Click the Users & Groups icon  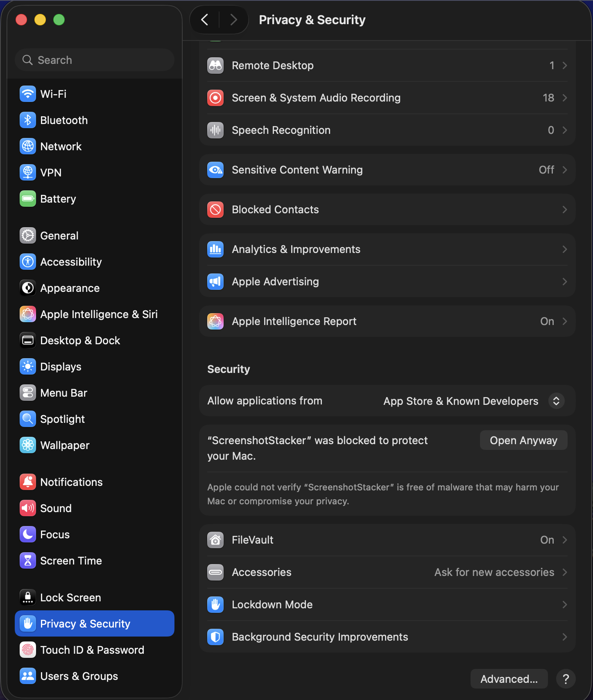(28, 676)
